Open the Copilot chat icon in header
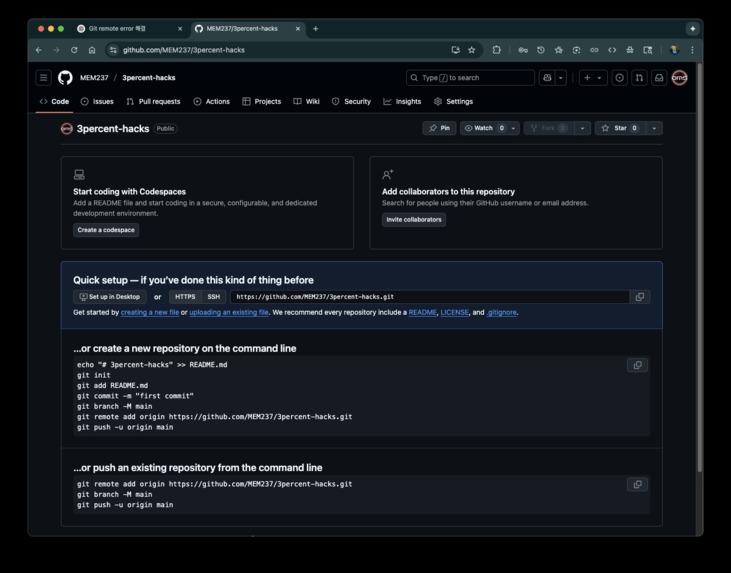This screenshot has width=731, height=573. pyautogui.click(x=547, y=78)
